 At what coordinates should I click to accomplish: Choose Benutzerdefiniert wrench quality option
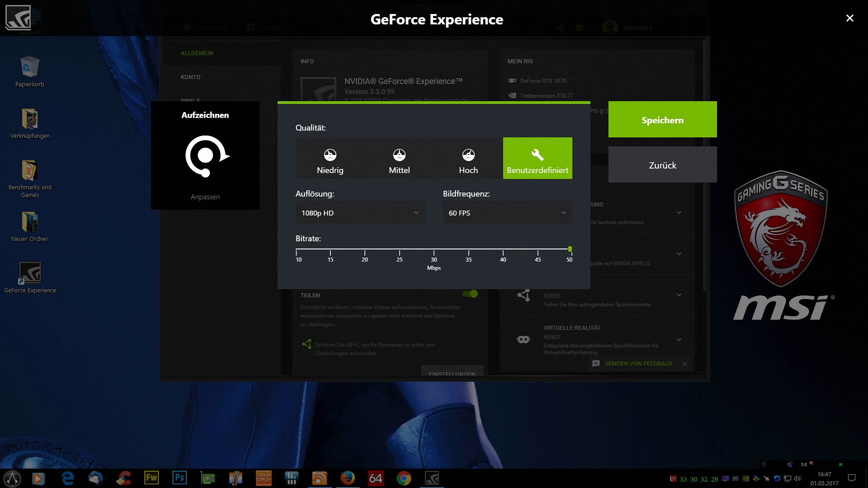pyautogui.click(x=538, y=159)
